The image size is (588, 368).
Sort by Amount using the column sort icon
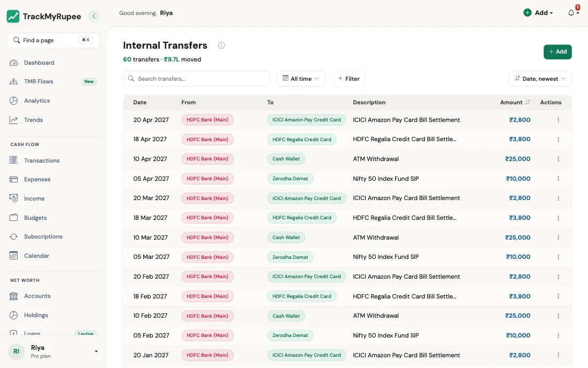pos(528,102)
